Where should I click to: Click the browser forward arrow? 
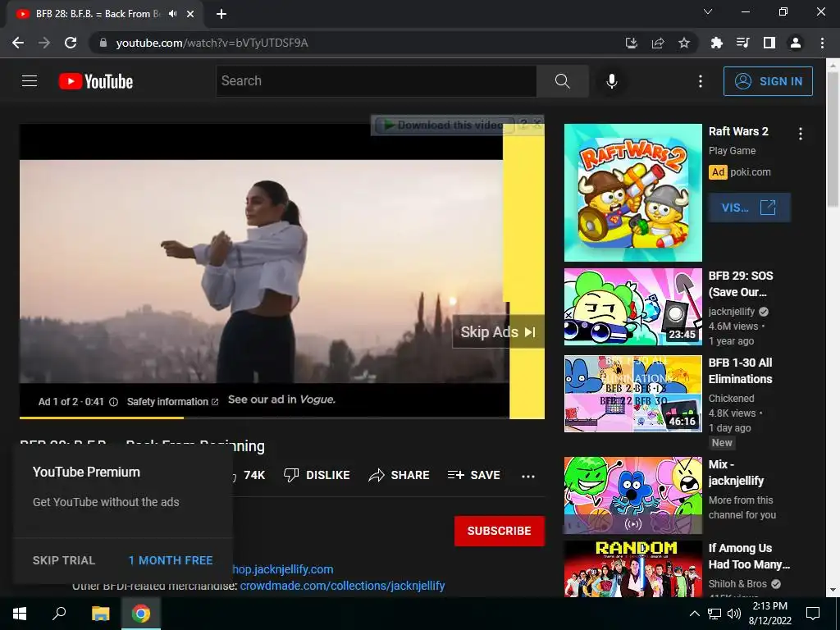tap(44, 43)
